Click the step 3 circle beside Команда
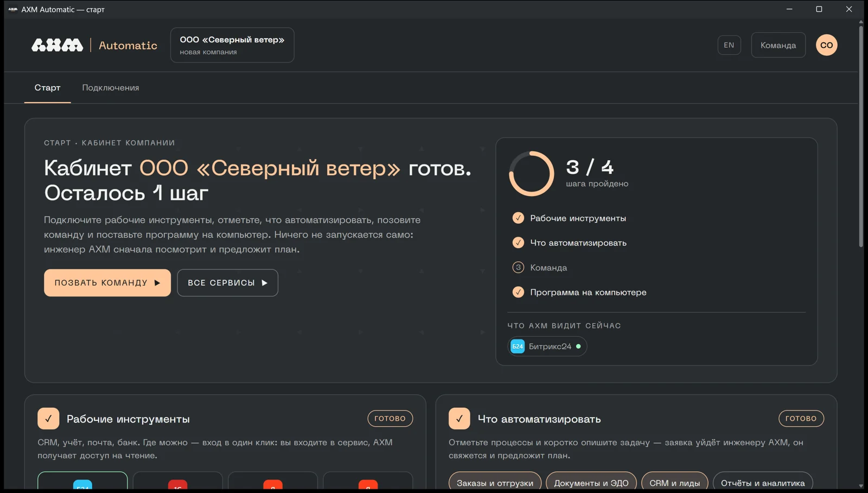The width and height of the screenshot is (868, 493). coord(518,267)
